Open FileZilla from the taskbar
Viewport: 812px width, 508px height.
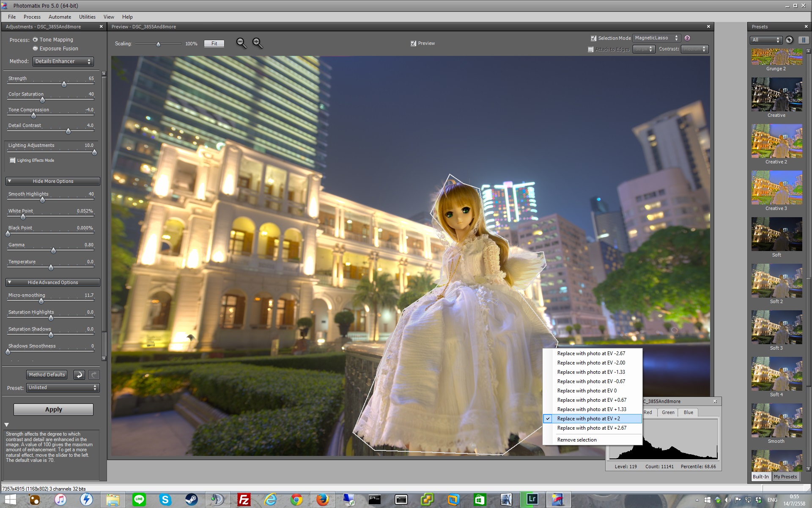244,500
